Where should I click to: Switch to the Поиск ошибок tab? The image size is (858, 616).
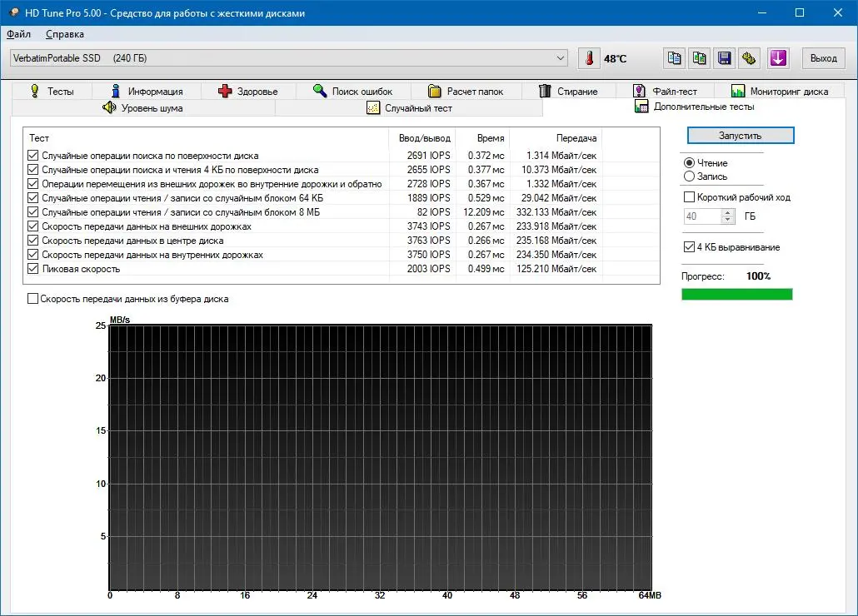pyautogui.click(x=353, y=92)
